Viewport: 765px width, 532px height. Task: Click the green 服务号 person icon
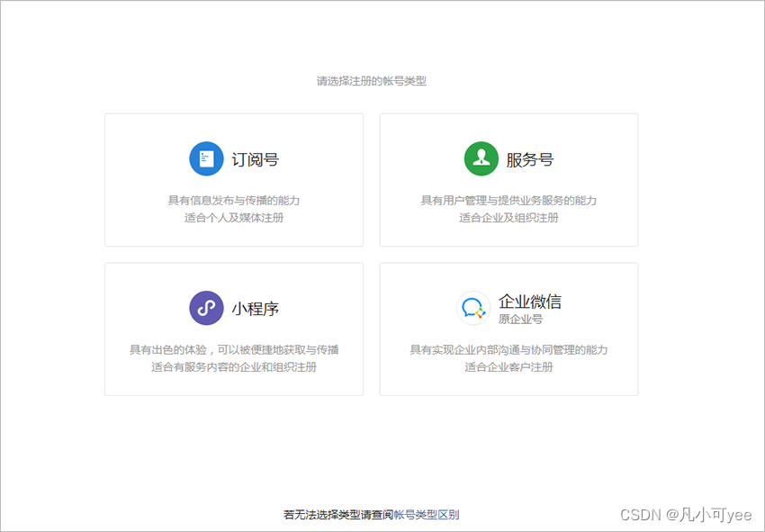481,158
